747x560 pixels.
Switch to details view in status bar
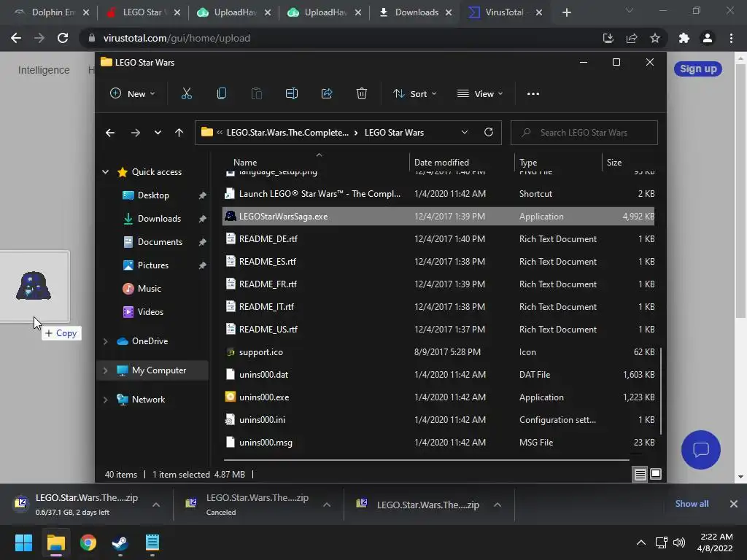click(x=640, y=474)
